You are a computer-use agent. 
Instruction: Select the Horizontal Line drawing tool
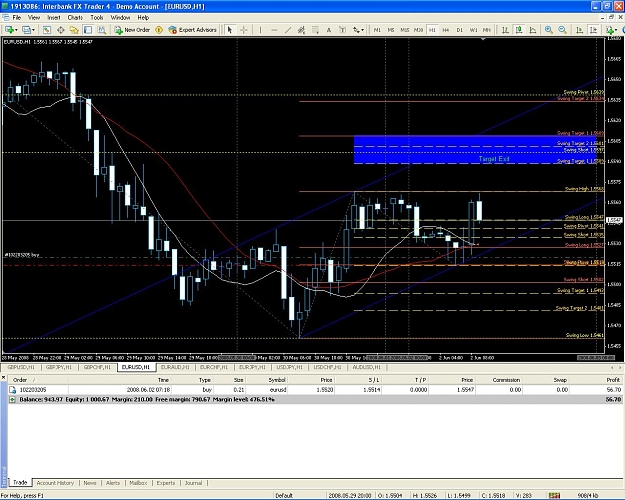pyautogui.click(x=274, y=30)
